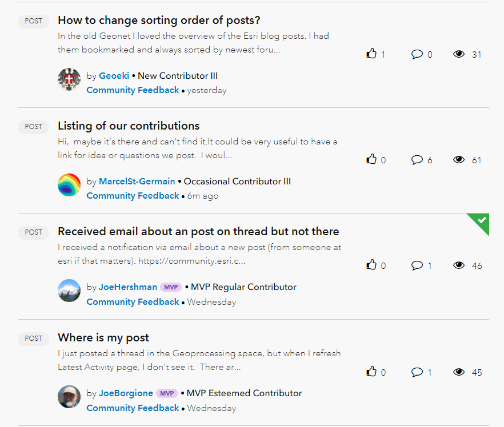
Task: Open the POST tag on Where is my post
Action: 33,339
